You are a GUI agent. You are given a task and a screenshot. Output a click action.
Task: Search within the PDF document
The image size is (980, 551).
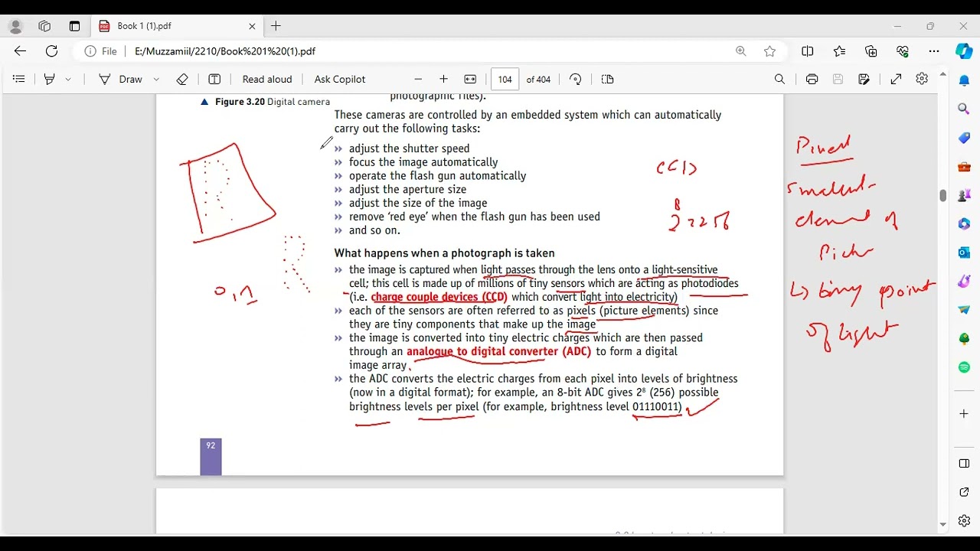779,79
